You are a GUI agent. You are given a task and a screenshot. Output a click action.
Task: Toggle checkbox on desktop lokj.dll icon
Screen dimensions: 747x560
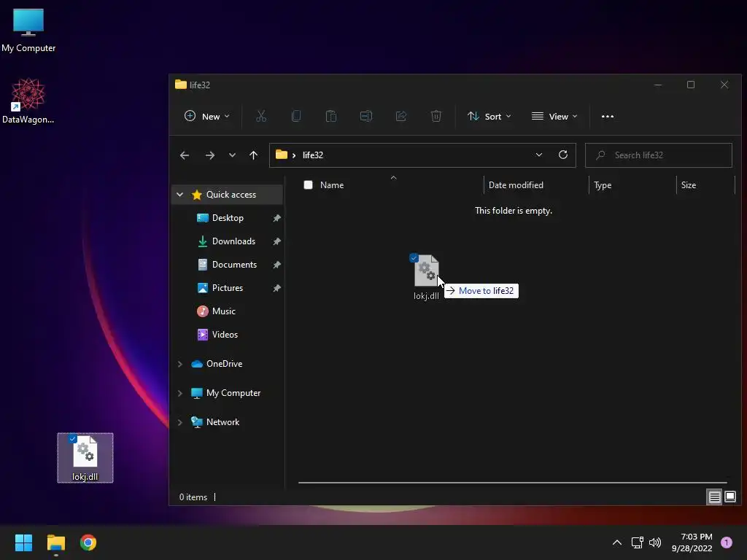(72, 438)
